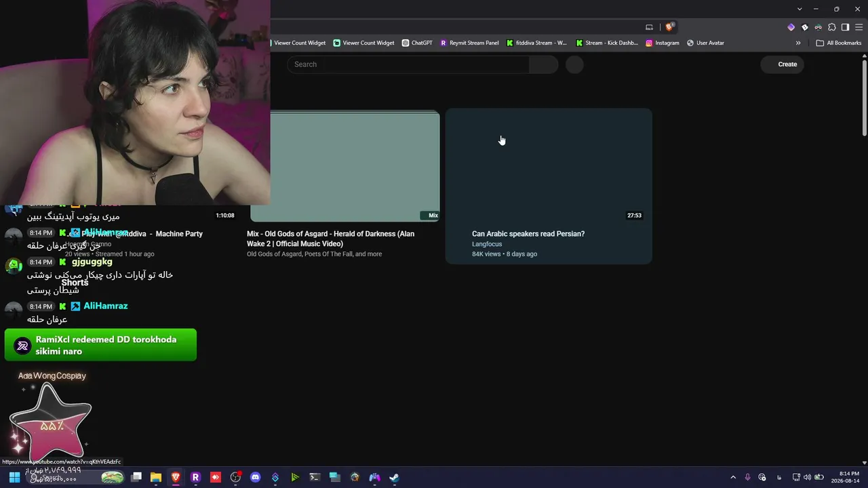The width and height of the screenshot is (868, 488).
Task: Open the Stream - Kick Dashboard bookmark
Action: point(607,43)
